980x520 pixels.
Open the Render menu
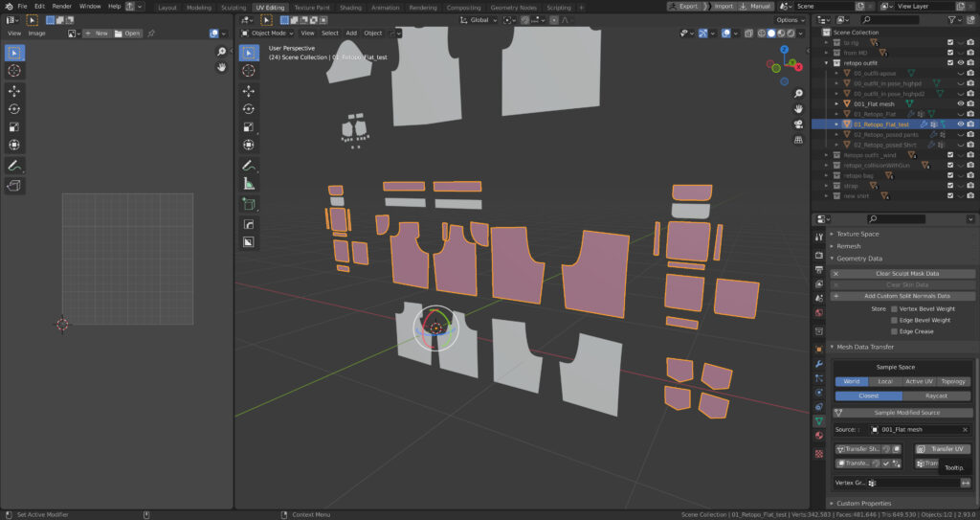click(x=61, y=7)
